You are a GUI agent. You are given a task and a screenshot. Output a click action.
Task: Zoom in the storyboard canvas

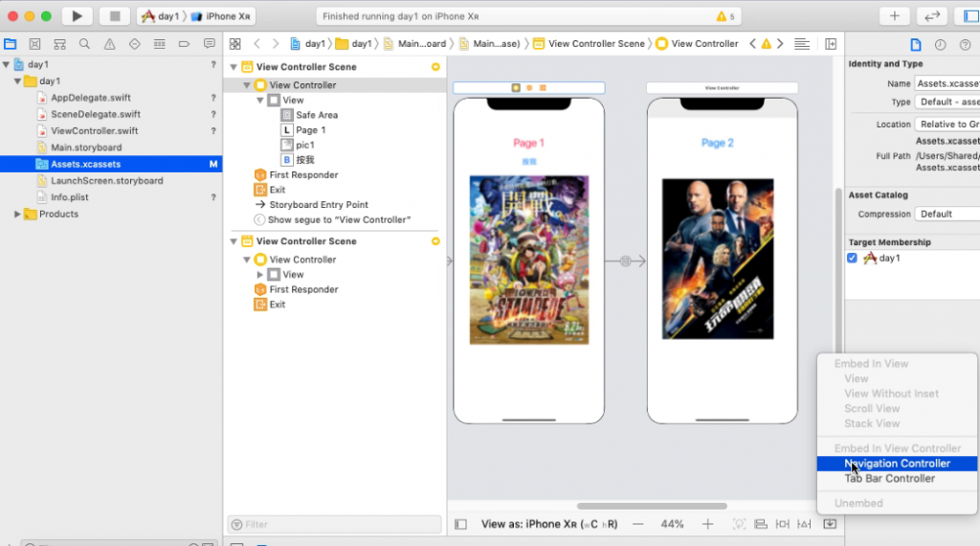(x=707, y=524)
